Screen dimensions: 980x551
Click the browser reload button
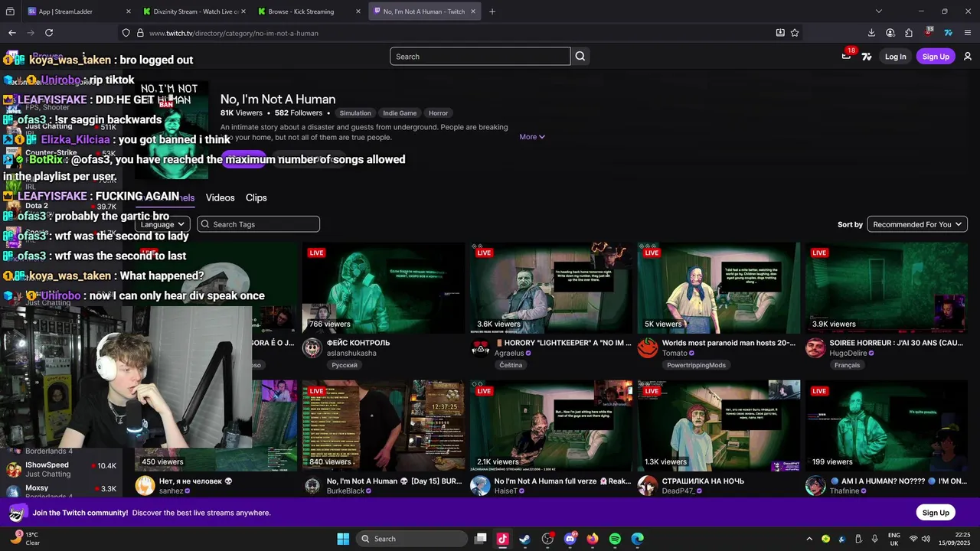(x=49, y=33)
